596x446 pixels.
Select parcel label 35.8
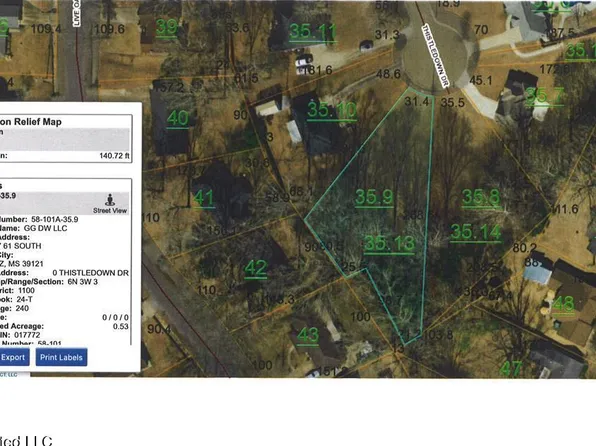(481, 197)
